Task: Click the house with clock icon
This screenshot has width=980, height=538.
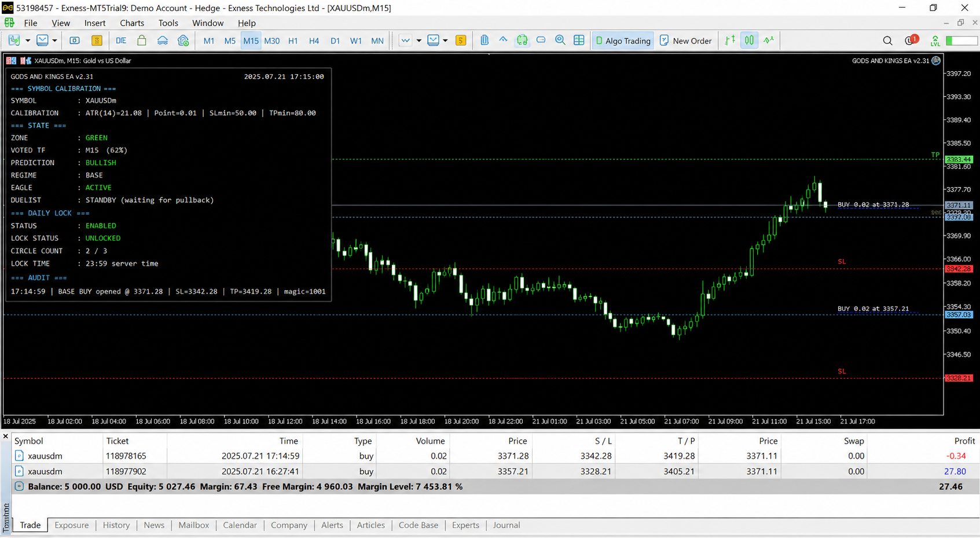Action: point(183,41)
